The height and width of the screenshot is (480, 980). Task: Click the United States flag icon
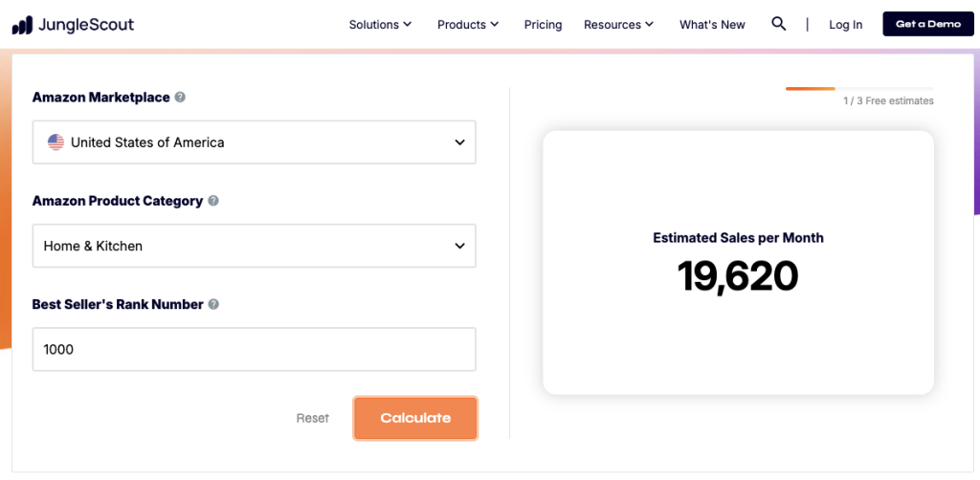pyautogui.click(x=56, y=142)
